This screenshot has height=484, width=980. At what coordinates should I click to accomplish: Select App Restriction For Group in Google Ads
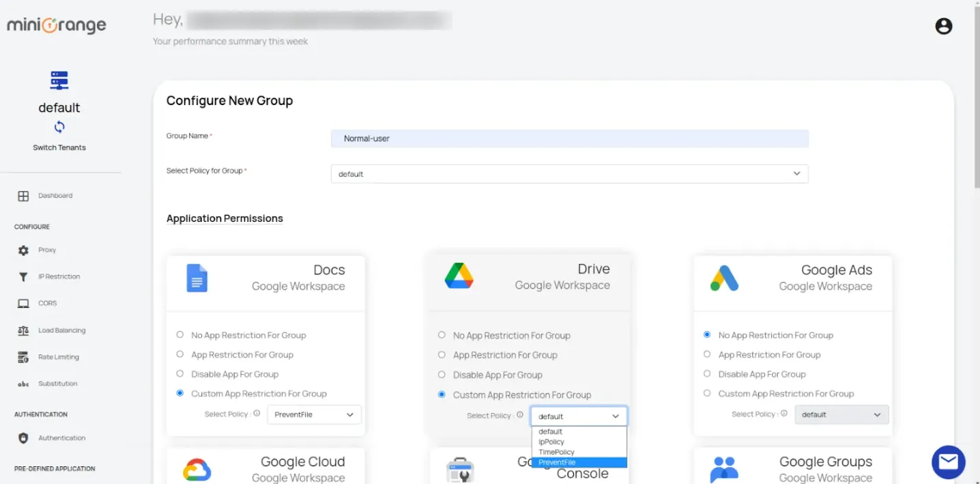click(x=707, y=354)
